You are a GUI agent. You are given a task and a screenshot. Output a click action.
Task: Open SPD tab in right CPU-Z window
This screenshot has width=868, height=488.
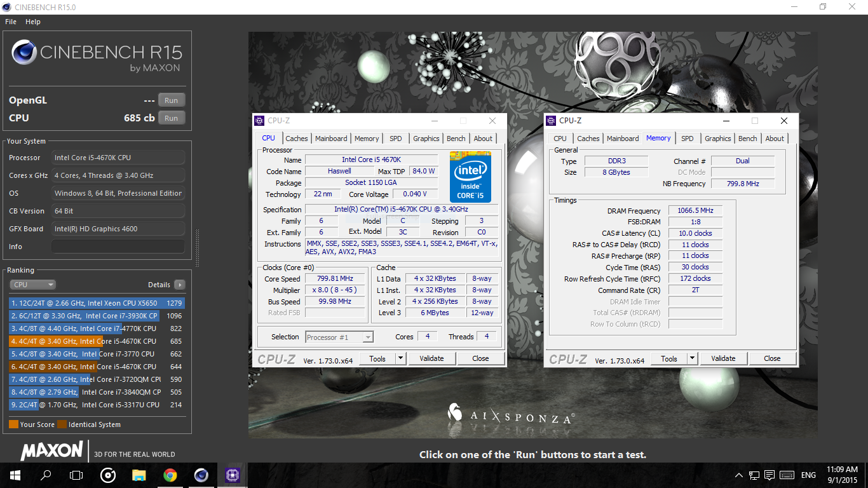tap(688, 139)
